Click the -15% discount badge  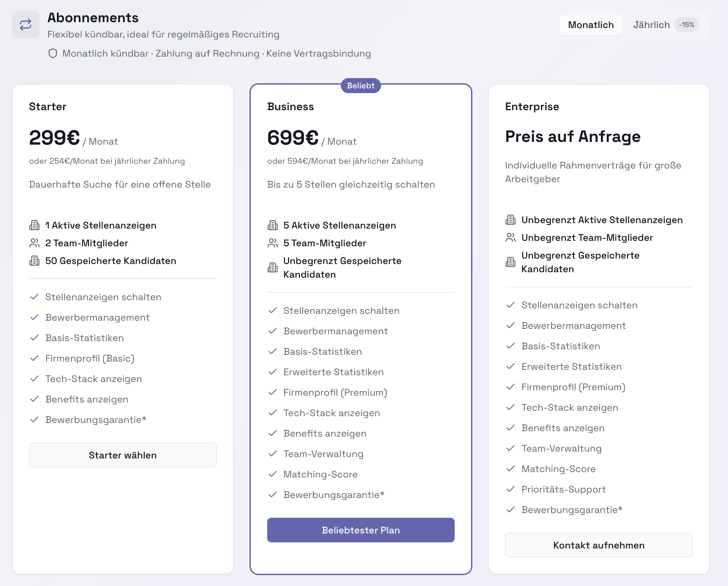pos(686,24)
